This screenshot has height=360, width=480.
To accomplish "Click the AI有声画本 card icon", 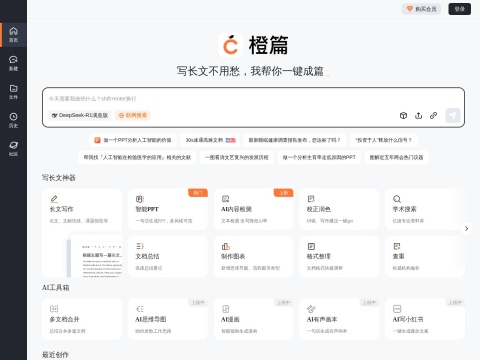I will [311, 309].
